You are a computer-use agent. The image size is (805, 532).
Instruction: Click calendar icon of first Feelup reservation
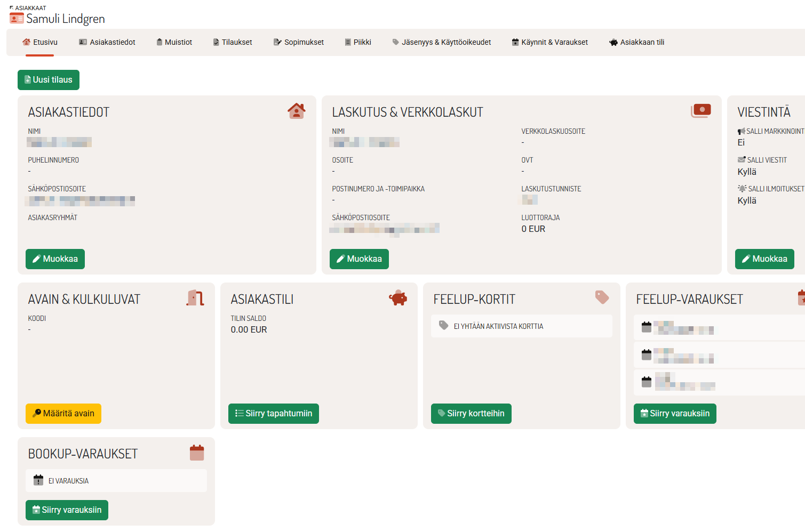[647, 327]
